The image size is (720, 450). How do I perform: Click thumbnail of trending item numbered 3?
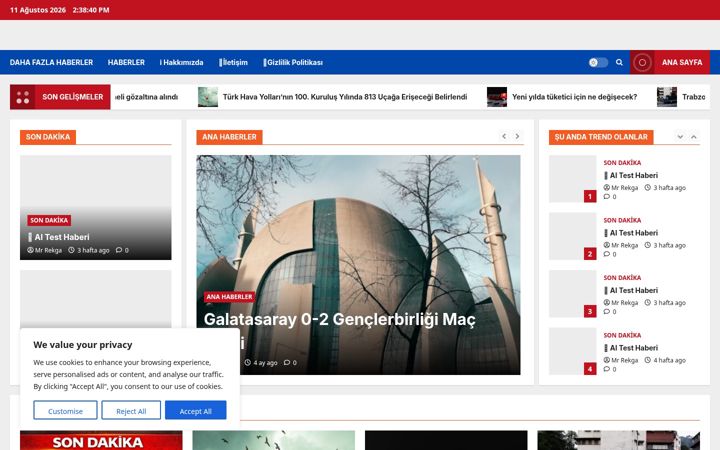(x=573, y=293)
